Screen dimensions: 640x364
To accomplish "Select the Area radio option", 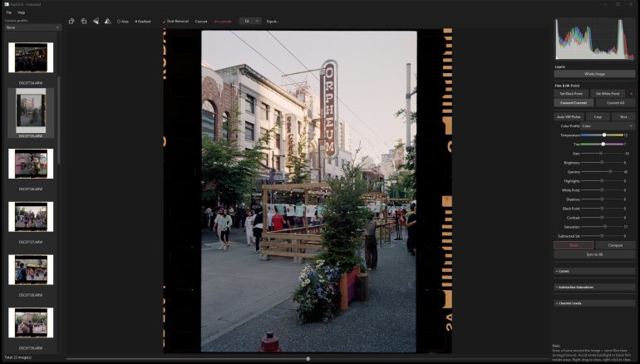I will tap(123, 22).
